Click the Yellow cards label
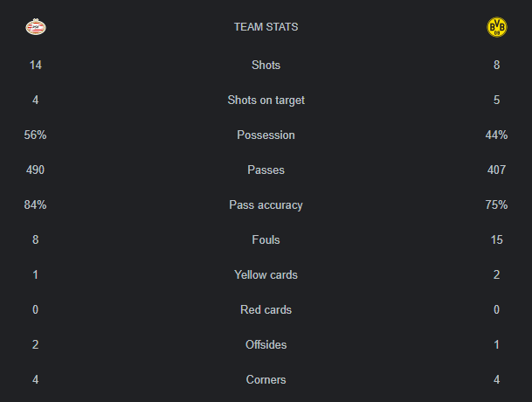 click(x=266, y=274)
